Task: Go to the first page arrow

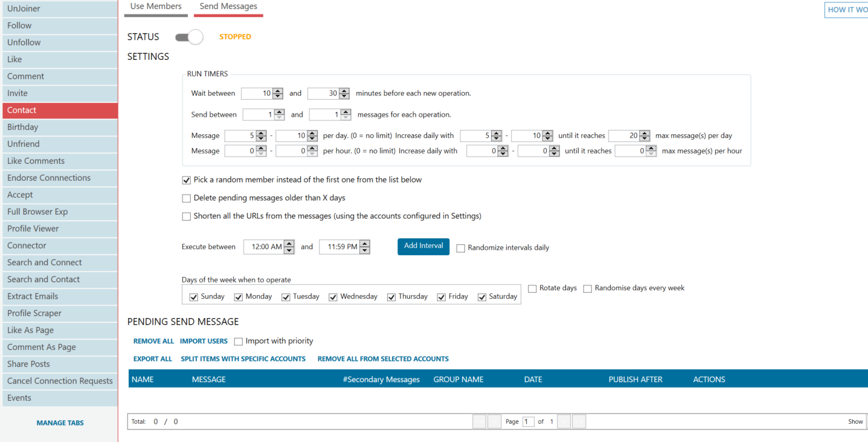Action: tap(480, 422)
